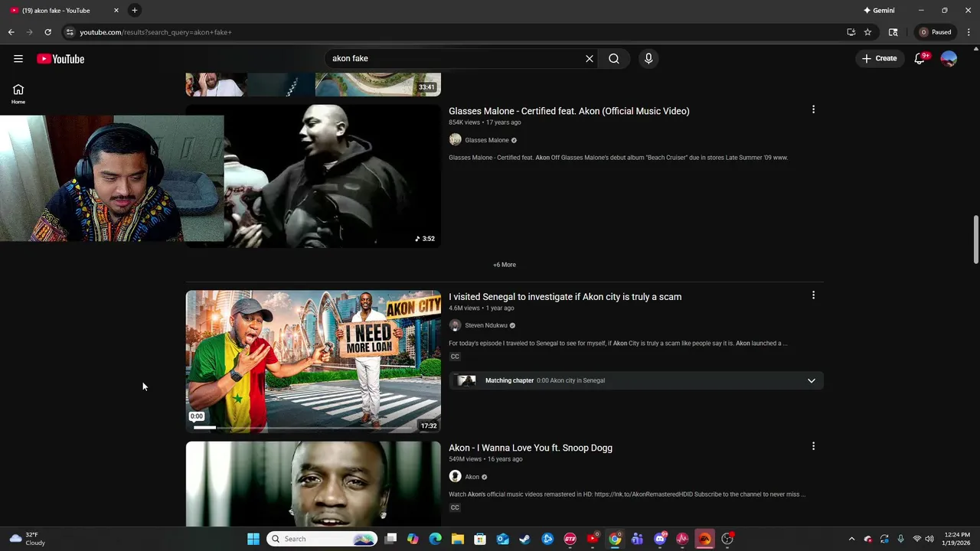Open the install/cast icon in address bar
This screenshot has height=551, width=980.
[851, 32]
